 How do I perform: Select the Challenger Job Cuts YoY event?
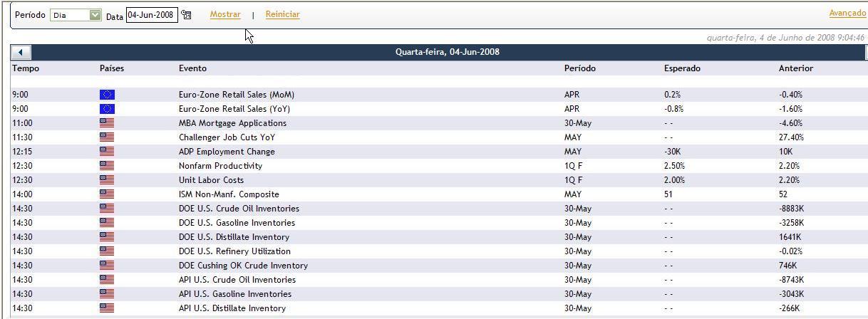(227, 137)
